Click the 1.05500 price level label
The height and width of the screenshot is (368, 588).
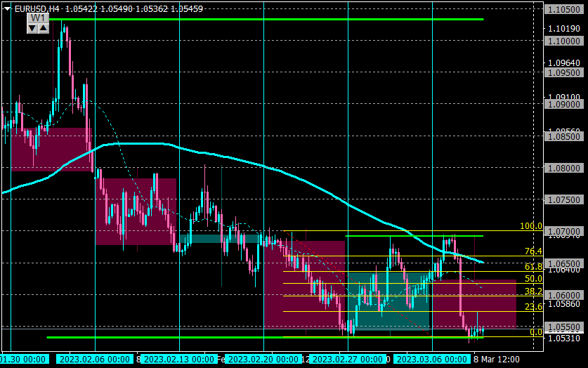[564, 327]
